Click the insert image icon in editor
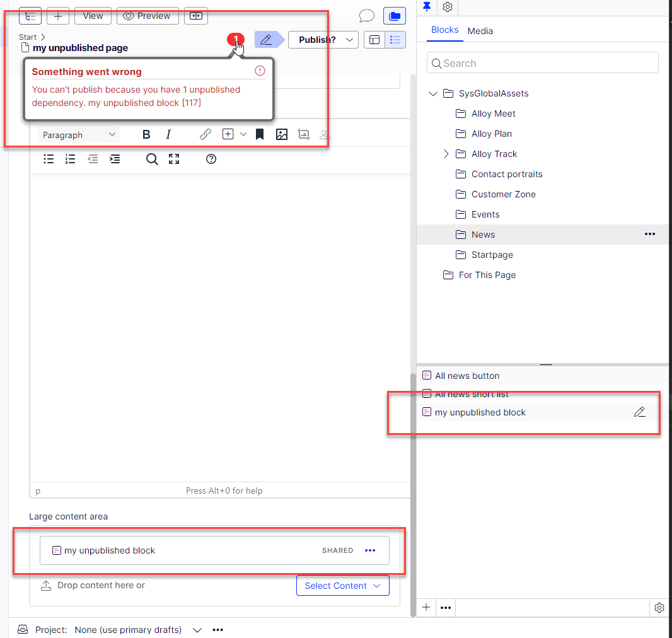This screenshot has height=638, width=672. click(x=282, y=134)
